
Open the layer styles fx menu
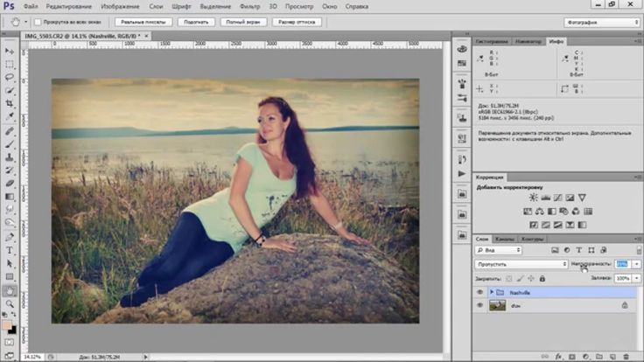coord(557,357)
